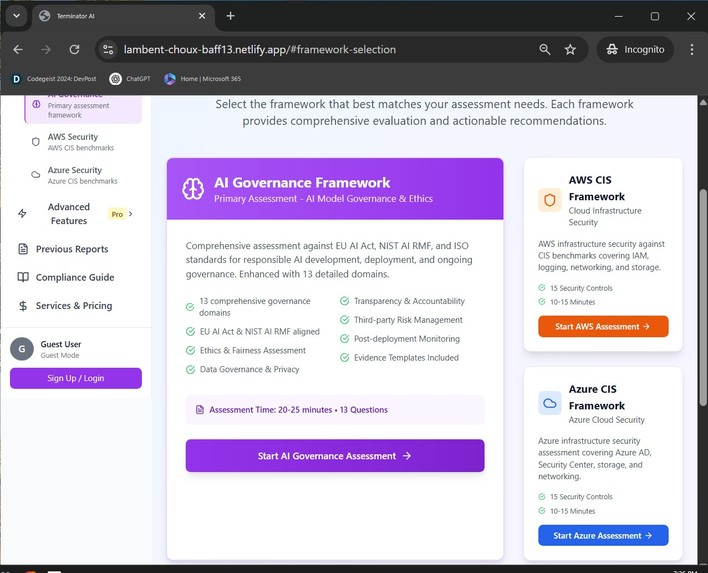The height and width of the screenshot is (573, 708).
Task: Click the browser back arrow
Action: point(18,50)
